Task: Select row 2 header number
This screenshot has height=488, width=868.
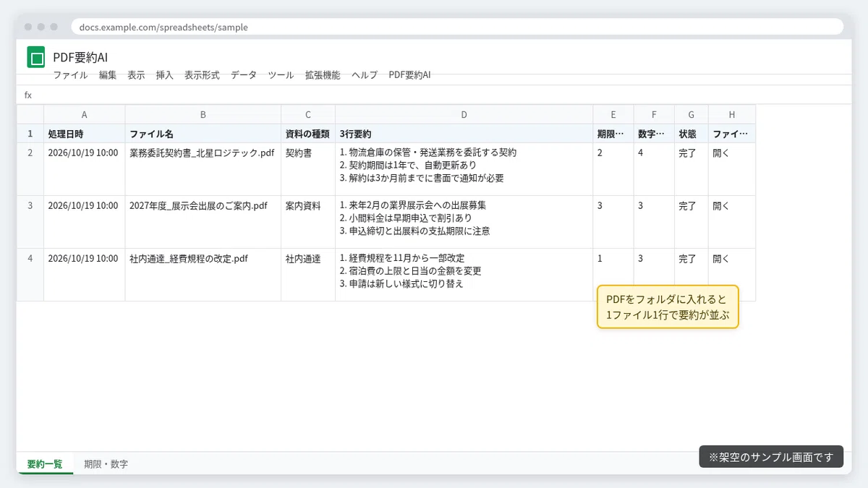Action: (30, 169)
